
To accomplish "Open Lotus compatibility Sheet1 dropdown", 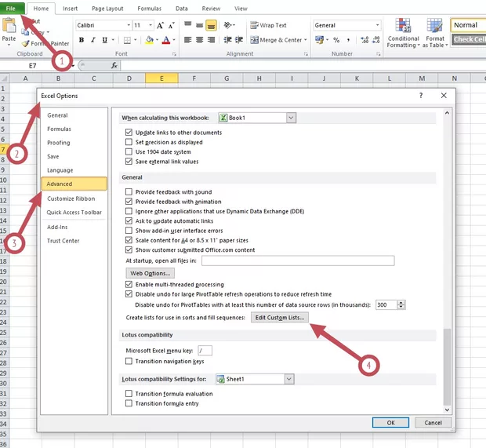I will 289,379.
